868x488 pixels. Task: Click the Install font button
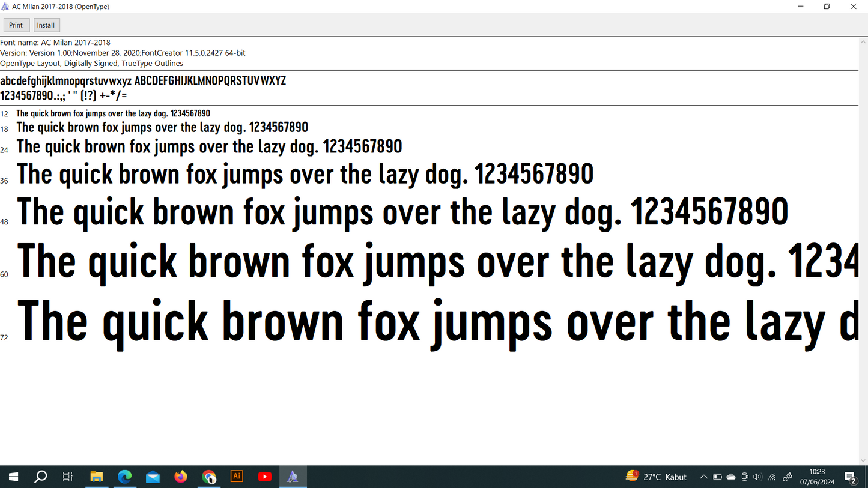pyautogui.click(x=46, y=25)
